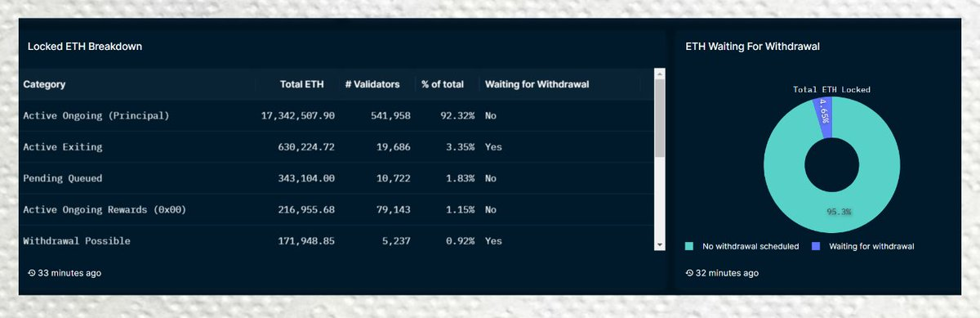Select the Active Exiting row
Viewport: 980px width, 318px height.
click(335, 147)
